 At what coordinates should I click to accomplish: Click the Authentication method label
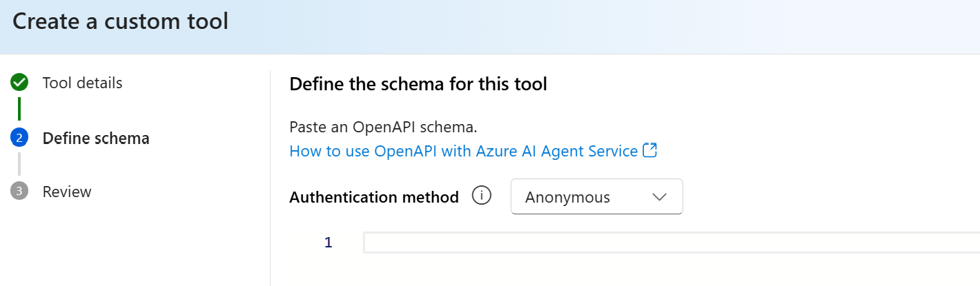(374, 197)
